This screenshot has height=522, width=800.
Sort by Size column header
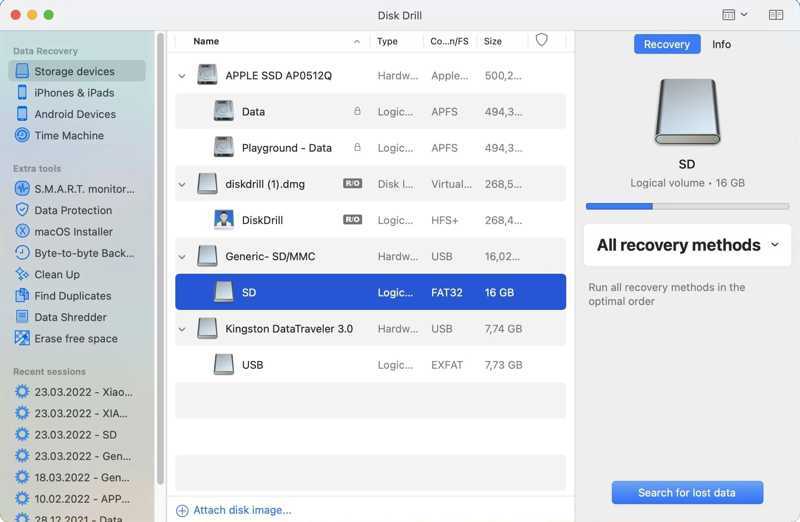click(492, 41)
